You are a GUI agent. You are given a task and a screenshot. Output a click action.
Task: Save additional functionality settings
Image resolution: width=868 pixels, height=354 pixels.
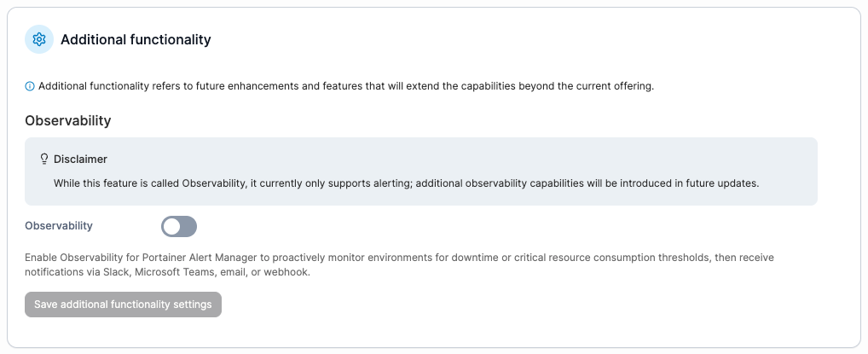click(x=123, y=305)
